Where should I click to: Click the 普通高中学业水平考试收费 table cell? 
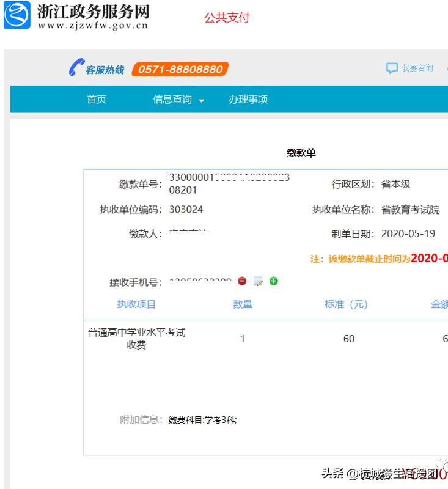[136, 339]
